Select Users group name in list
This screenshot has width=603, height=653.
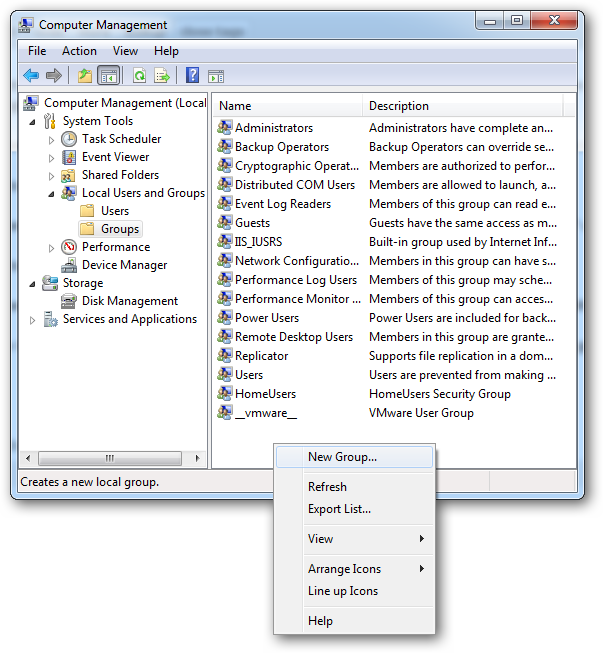pos(249,374)
